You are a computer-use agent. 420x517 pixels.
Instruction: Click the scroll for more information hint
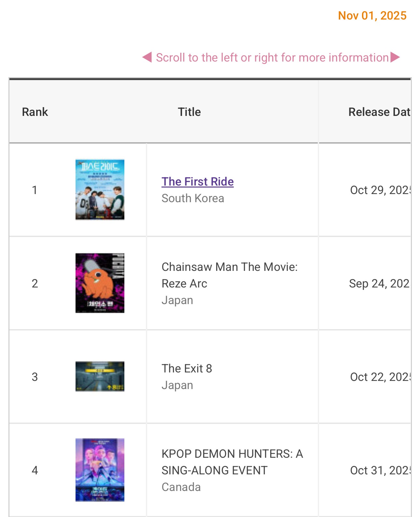pos(272,58)
